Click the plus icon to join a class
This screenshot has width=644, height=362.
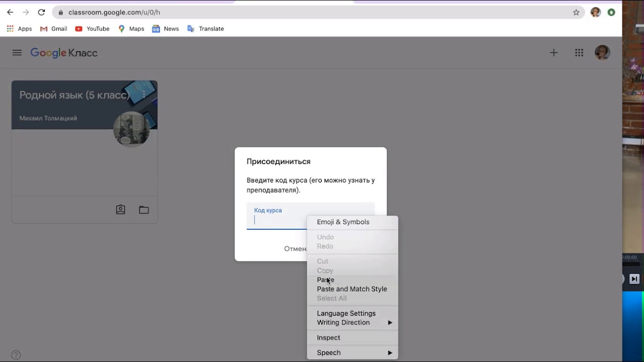pos(554,53)
